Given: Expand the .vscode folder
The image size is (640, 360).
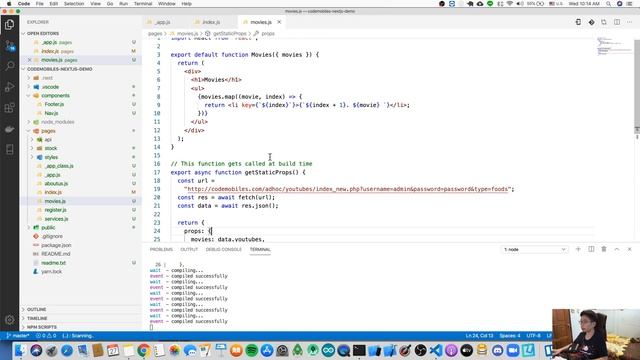Looking at the screenshot, I should coord(50,87).
